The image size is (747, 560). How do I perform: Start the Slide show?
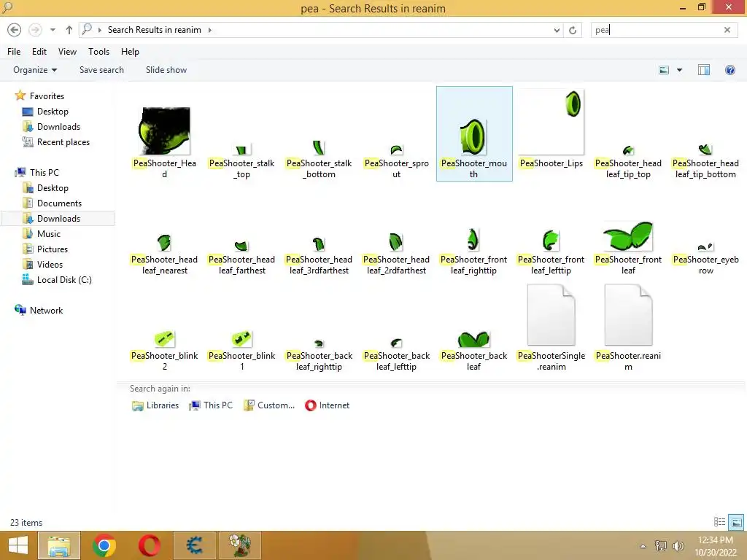[166, 70]
